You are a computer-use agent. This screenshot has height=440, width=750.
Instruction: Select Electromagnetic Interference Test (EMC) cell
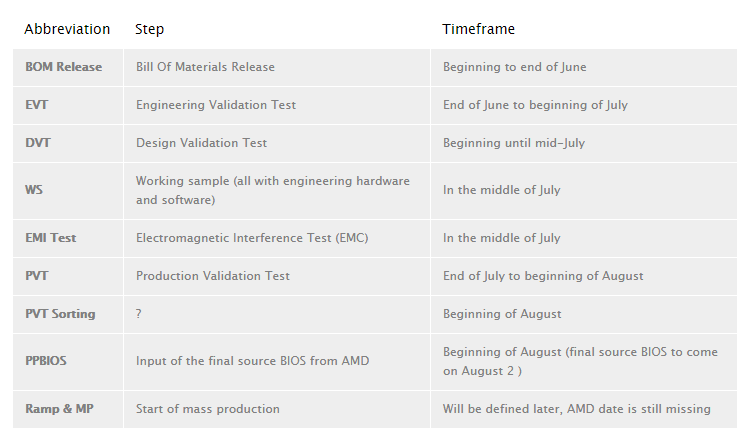277,238
